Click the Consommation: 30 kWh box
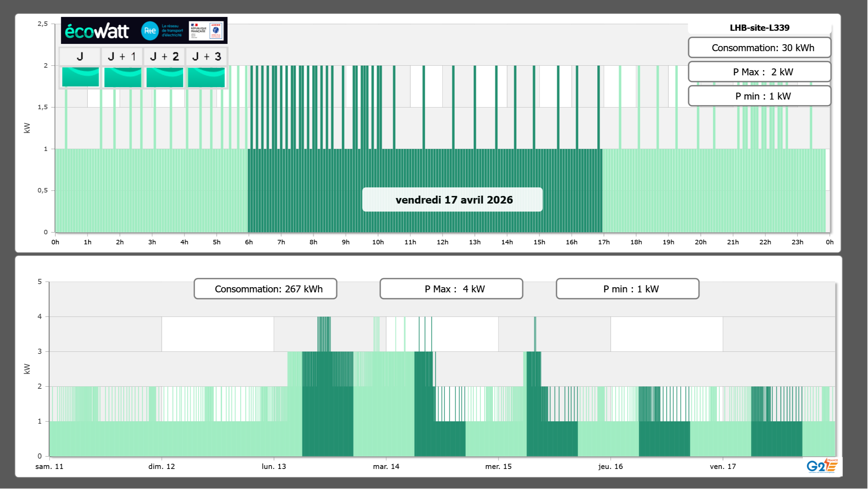Image resolution: width=868 pixels, height=489 pixels. click(x=759, y=48)
